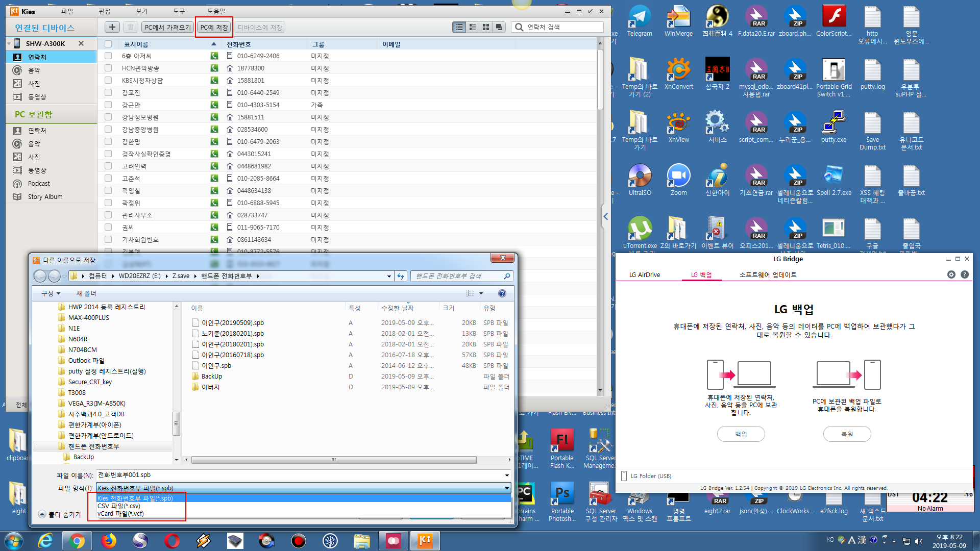980x551 pixels.
Task: Click 폴더 숨기기 to hide folders
Action: (60, 515)
